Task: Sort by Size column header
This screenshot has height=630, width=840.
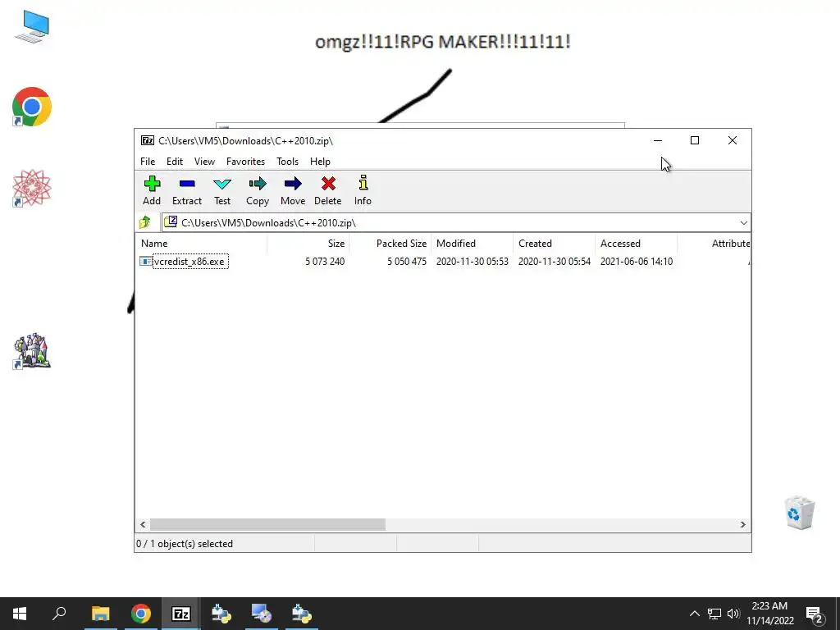Action: click(308, 243)
